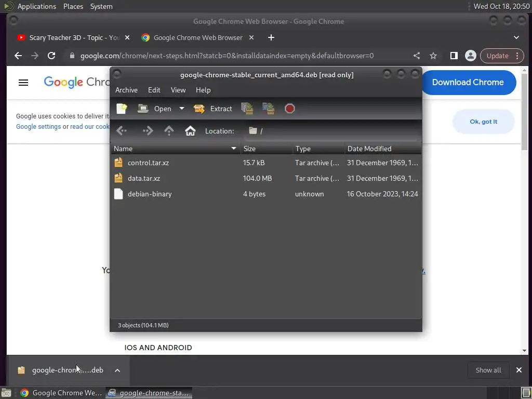Sort by Name column header
The image size is (532, 399).
(176, 149)
